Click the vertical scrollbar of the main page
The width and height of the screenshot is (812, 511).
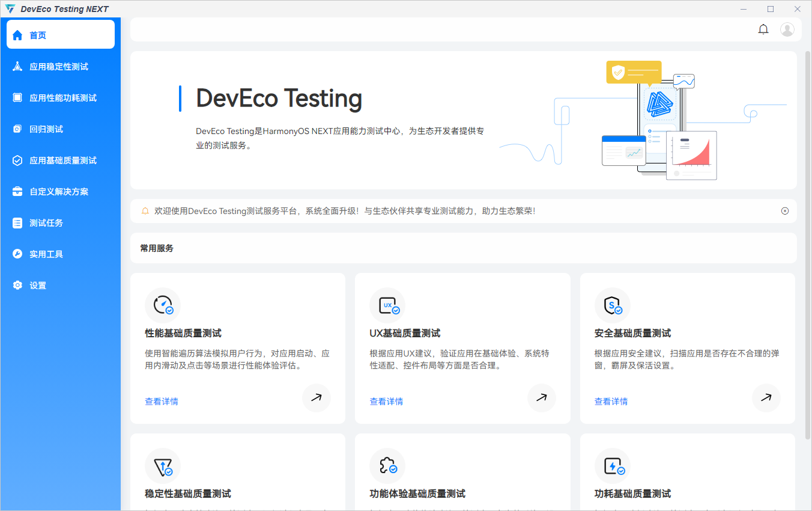click(808, 245)
